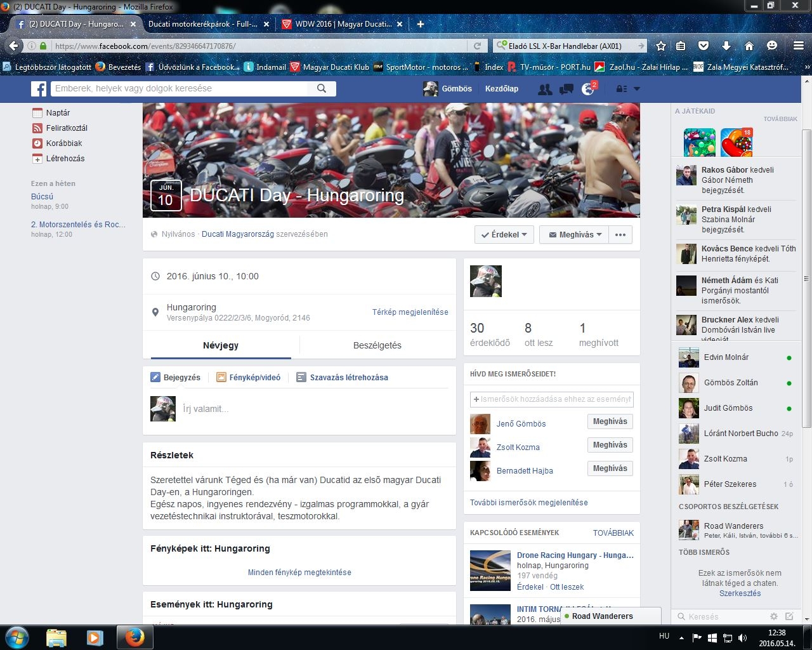The width and height of the screenshot is (812, 650).
Task: Open the account settings dropdown arrow
Action: pos(637,90)
